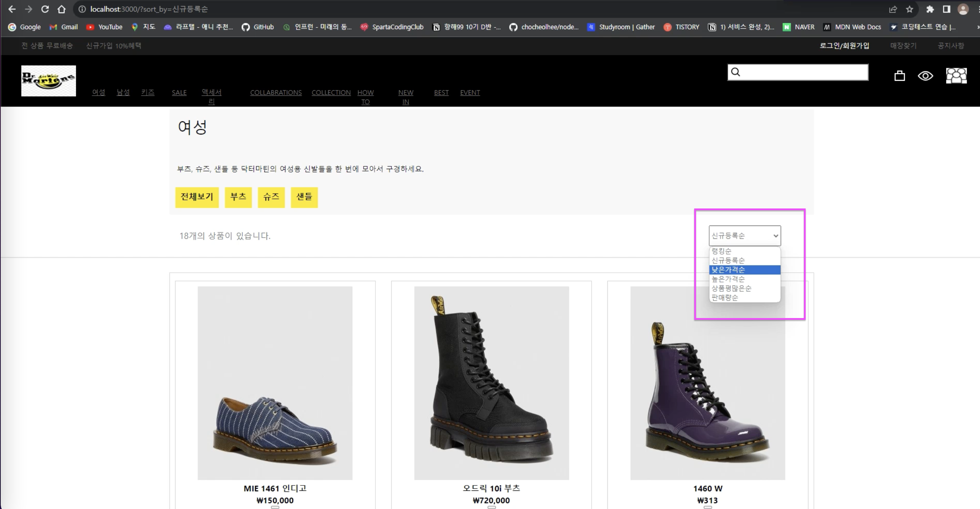Open the EVENT navigation link
Viewport: 980px width, 509px height.
(x=470, y=92)
